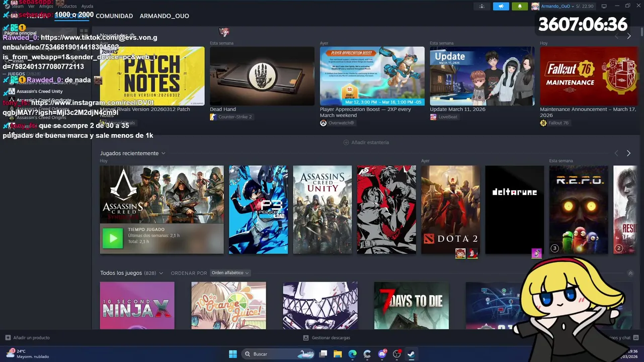
Task: Open 100% Orange Juice game tile
Action: (228, 306)
